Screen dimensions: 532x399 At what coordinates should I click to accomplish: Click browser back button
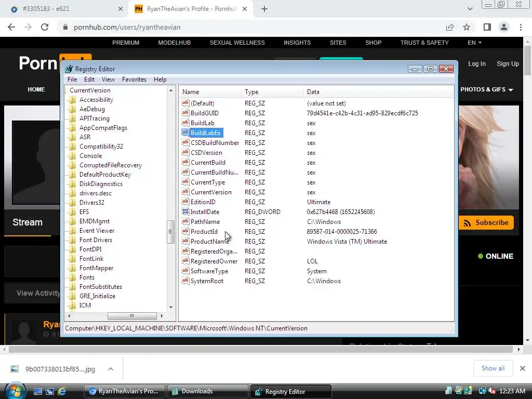click(11, 27)
